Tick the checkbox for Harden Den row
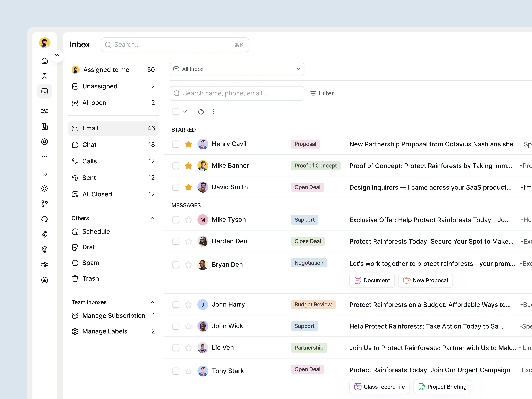This screenshot has width=532, height=399. tap(176, 241)
